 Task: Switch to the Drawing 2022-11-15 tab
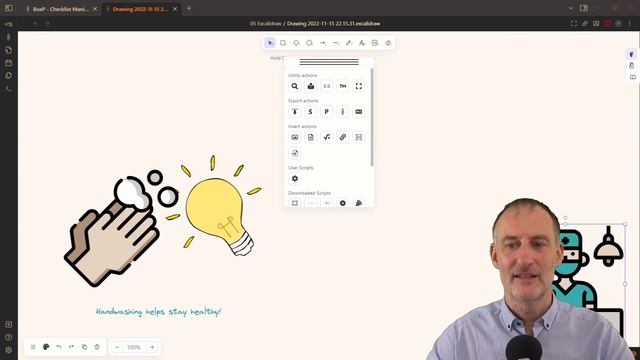coord(140,9)
